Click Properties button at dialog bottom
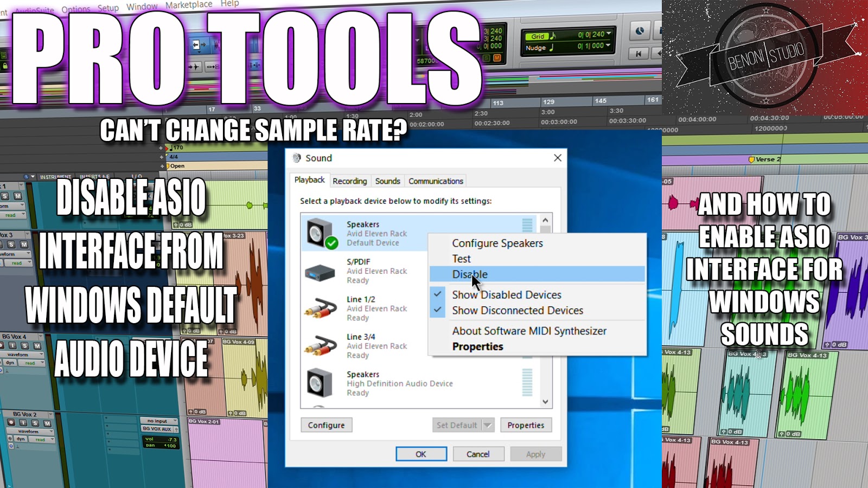The height and width of the screenshot is (488, 868). tap(526, 425)
